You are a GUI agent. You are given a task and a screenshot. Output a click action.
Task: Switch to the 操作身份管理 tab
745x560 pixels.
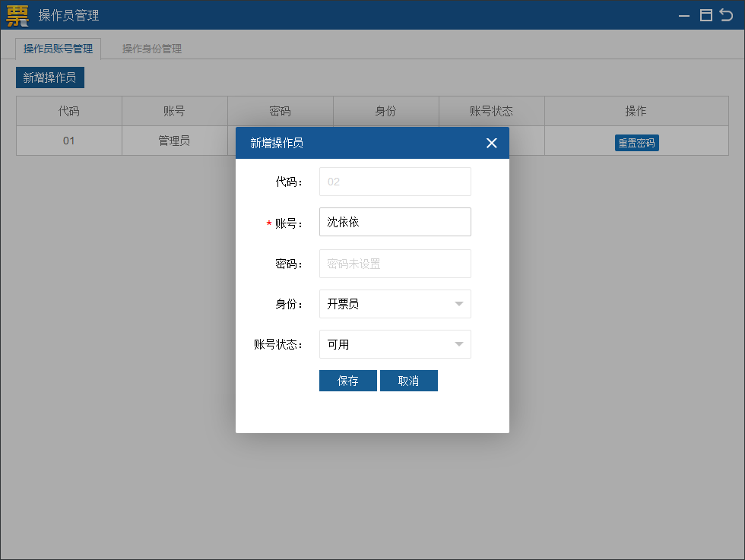coord(152,49)
